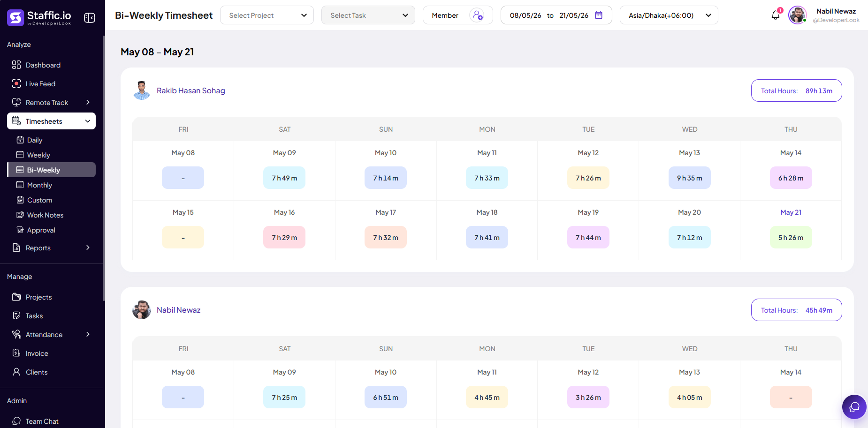
Task: Click the Approval icon
Action: pos(20,230)
